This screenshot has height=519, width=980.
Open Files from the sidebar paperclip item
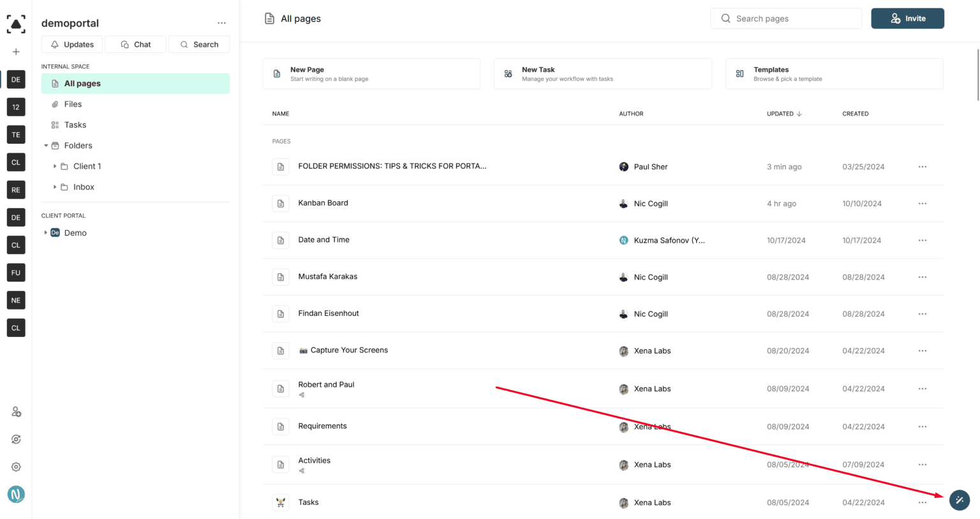73,104
